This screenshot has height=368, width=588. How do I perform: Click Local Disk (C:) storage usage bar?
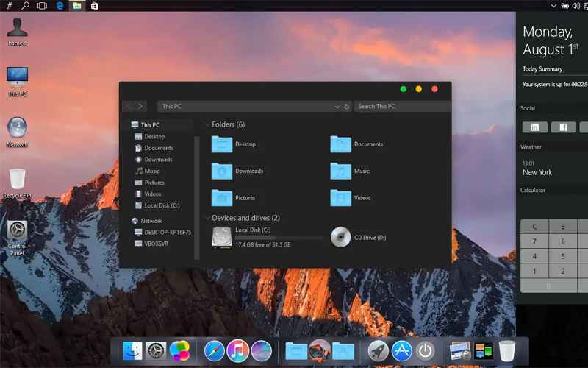279,238
